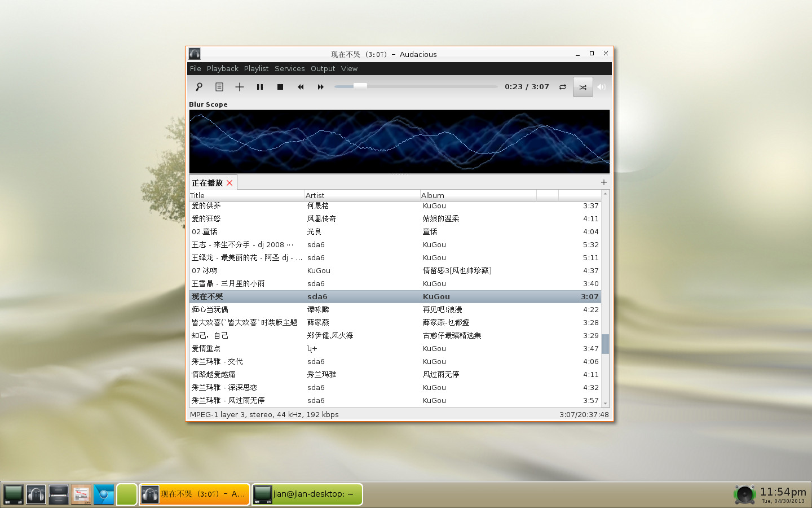Click duration 5:32 cell
812x508 pixels.
point(591,244)
